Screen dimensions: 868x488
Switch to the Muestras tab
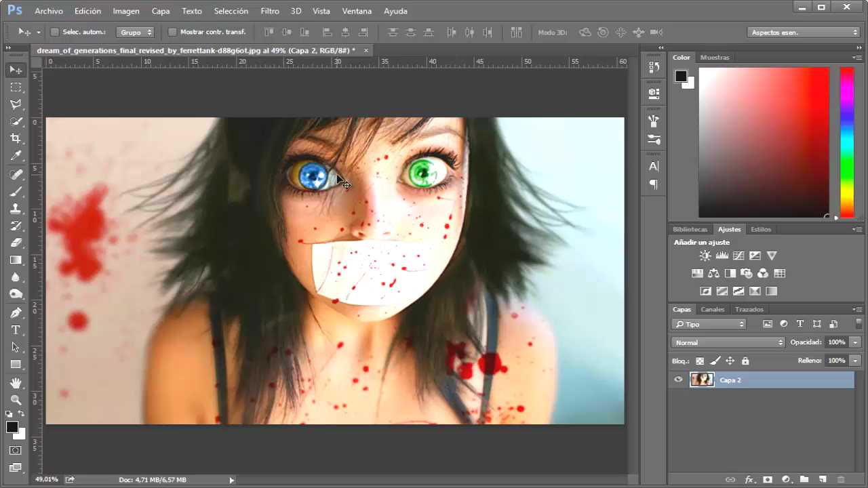(715, 58)
